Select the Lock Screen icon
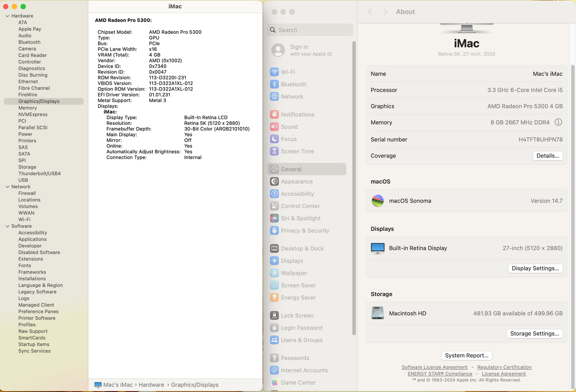Viewport: 576px width, 392px height. (274, 316)
